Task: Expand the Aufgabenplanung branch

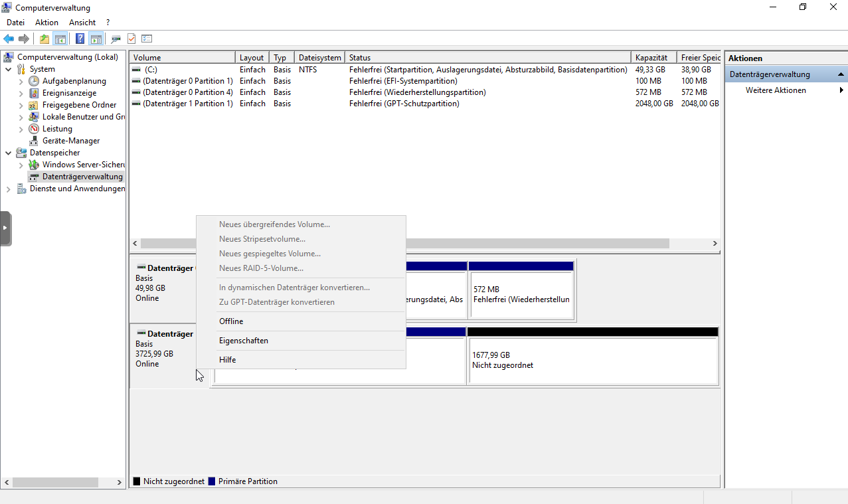Action: [21, 81]
